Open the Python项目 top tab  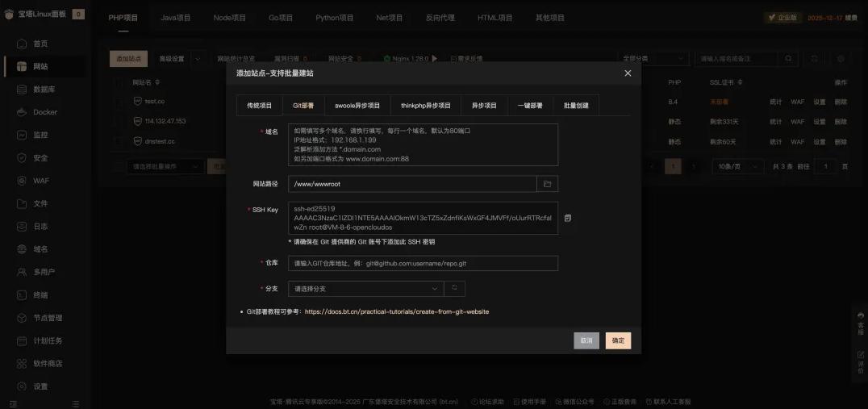(x=335, y=18)
